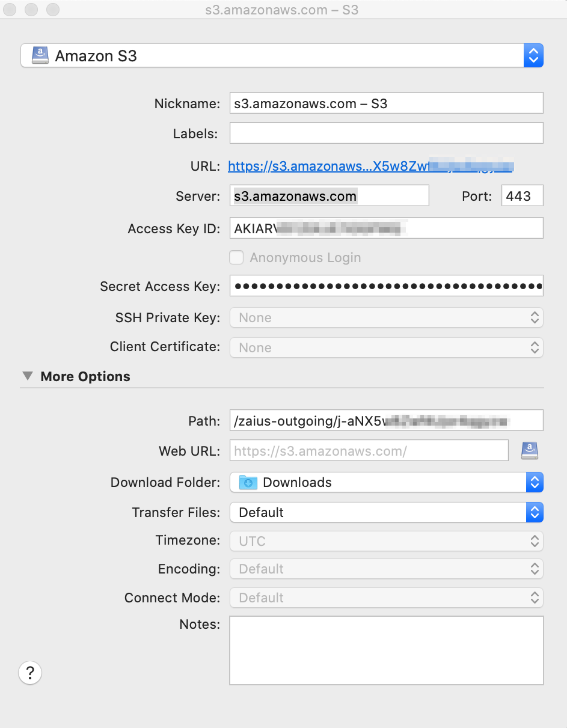Screen dimensions: 567x728
Task: Click the window title s3.amazonaws.com – S3
Action: (281, 10)
